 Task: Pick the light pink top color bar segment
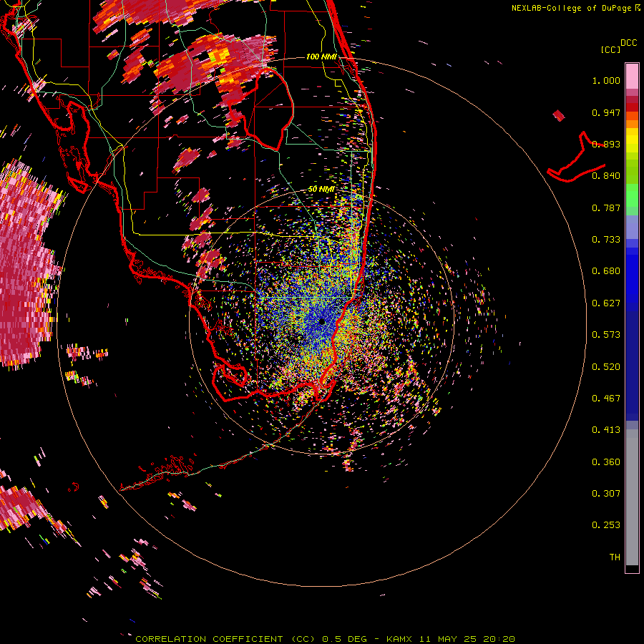tap(632, 76)
